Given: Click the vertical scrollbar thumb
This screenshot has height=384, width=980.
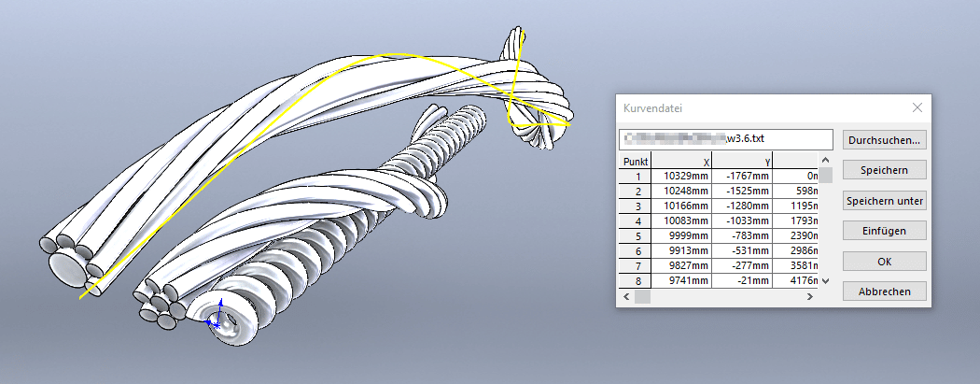Looking at the screenshot, I should coord(826,177).
